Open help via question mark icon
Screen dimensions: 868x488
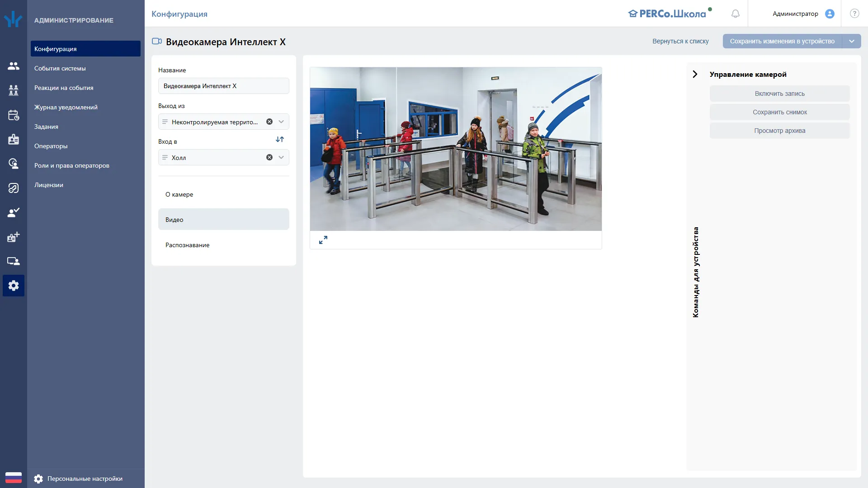point(854,14)
